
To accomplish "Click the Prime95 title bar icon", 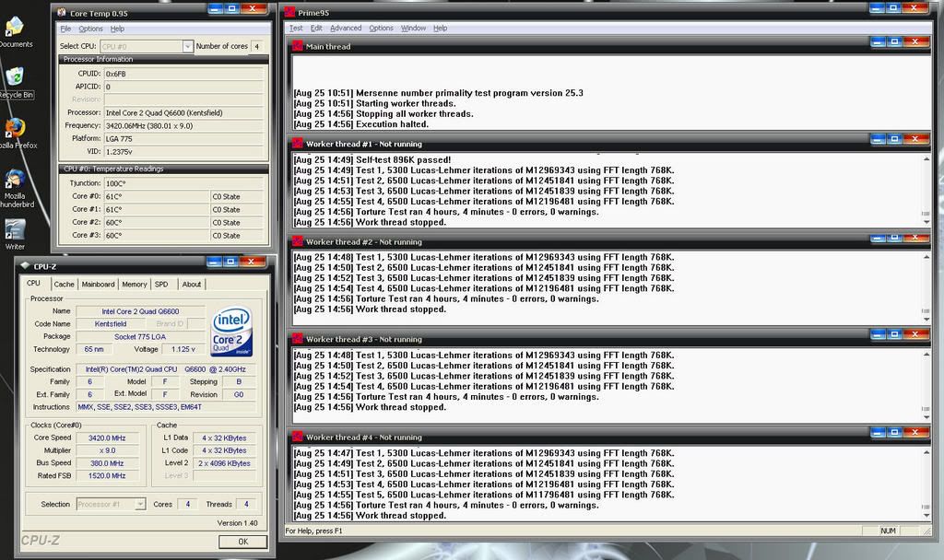I will 289,12.
